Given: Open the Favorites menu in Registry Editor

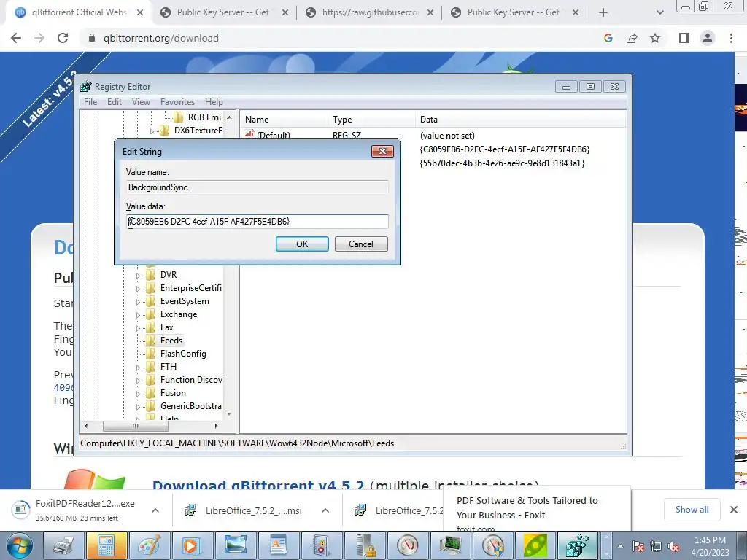Looking at the screenshot, I should [177, 102].
